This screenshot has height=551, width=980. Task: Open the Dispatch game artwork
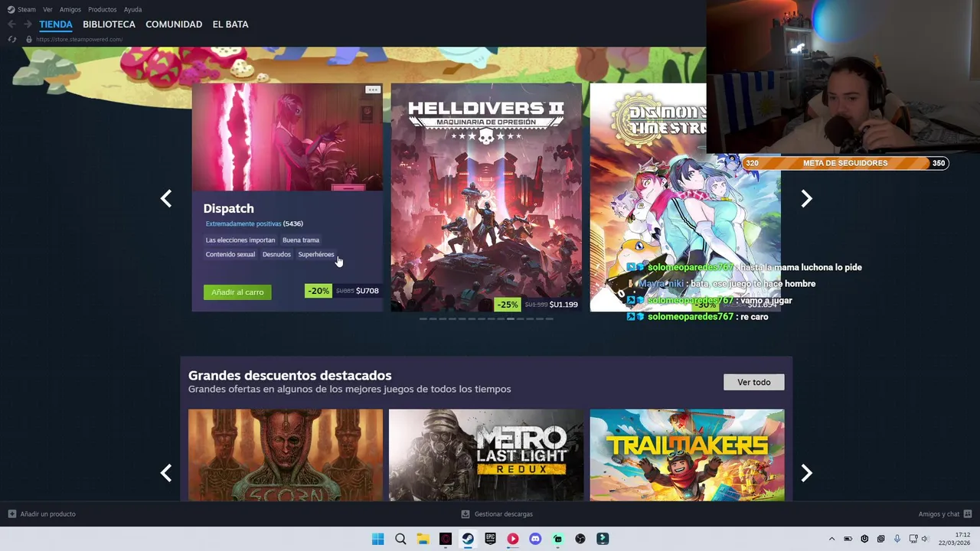click(x=287, y=137)
